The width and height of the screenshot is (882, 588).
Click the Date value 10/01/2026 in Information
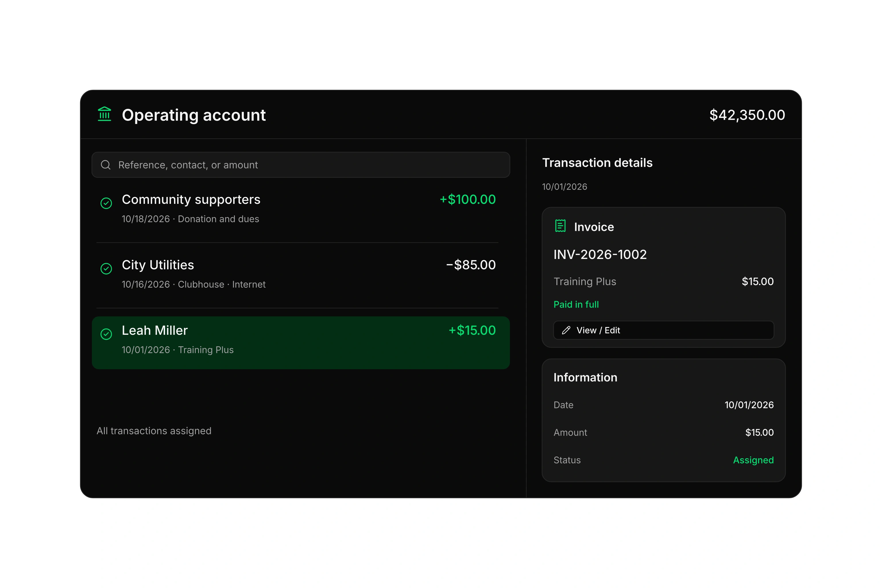pyautogui.click(x=749, y=405)
